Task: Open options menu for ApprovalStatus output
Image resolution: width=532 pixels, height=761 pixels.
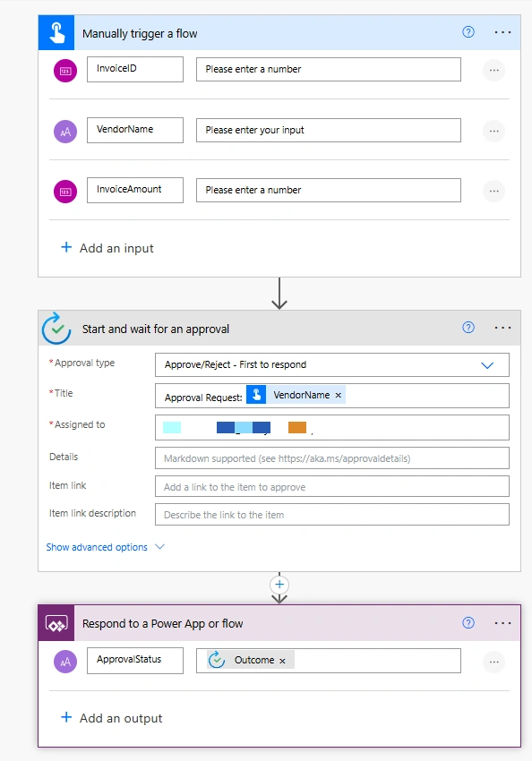Action: pyautogui.click(x=493, y=662)
